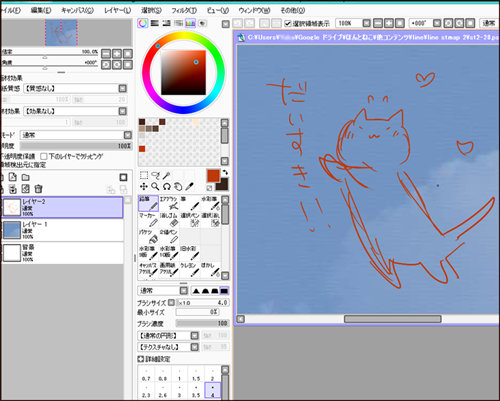Viewport: 500px width, 401px height.
Task: Select the sharpest triangle brush edge shape
Action: tap(196, 291)
